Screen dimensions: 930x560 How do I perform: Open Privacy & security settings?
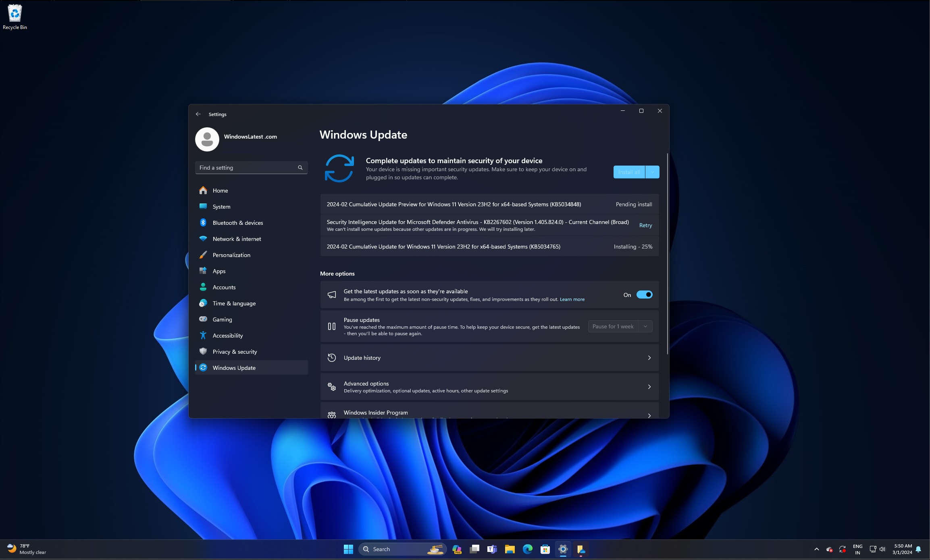point(235,351)
